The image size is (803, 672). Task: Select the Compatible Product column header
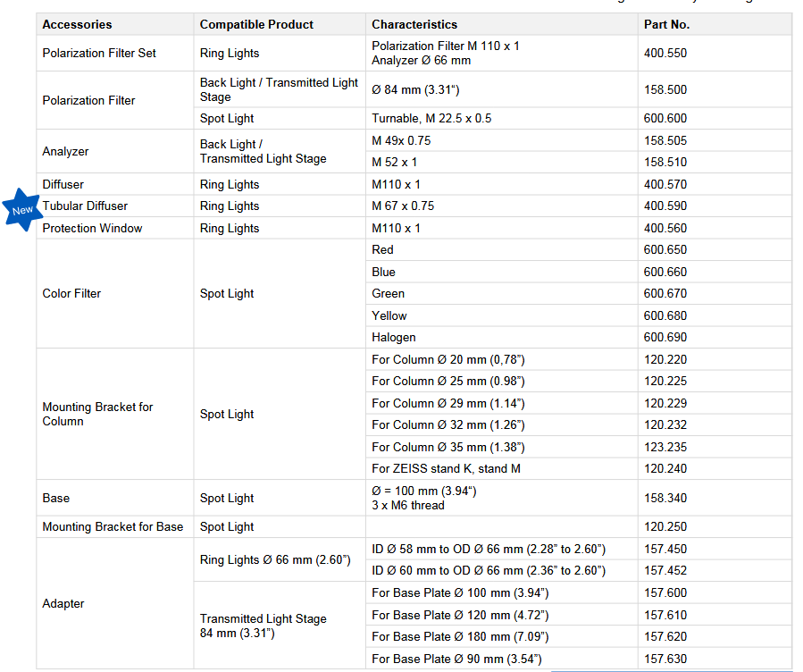point(255,24)
